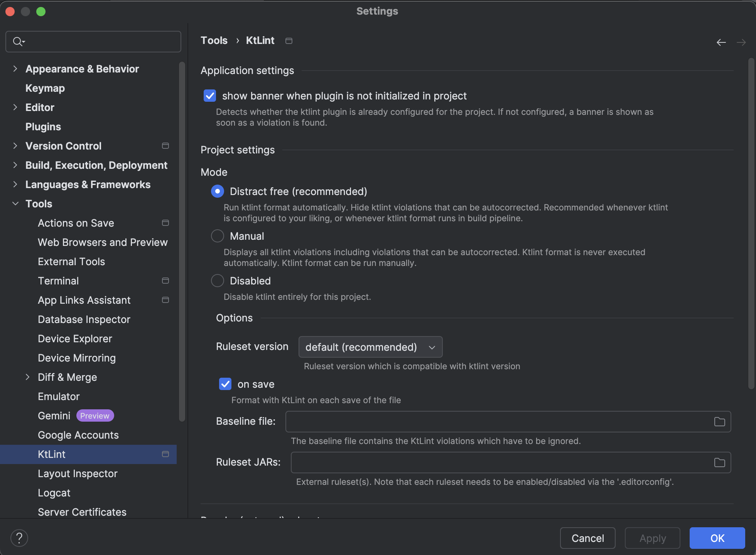Screen dimensions: 756x555
Task: Click the project-level icon next to the KtLint breadcrumb
Action: [x=289, y=41]
